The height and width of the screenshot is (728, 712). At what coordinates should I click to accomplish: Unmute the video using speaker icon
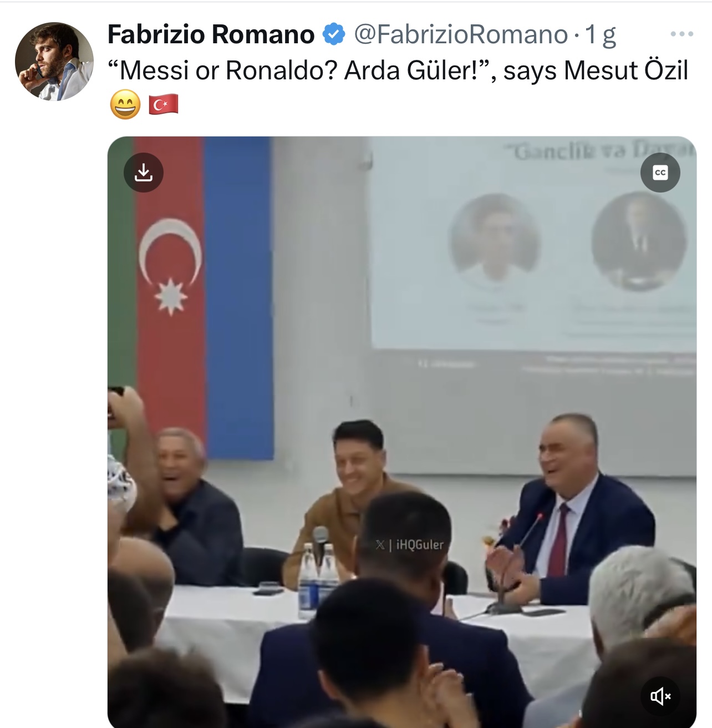[660, 696]
